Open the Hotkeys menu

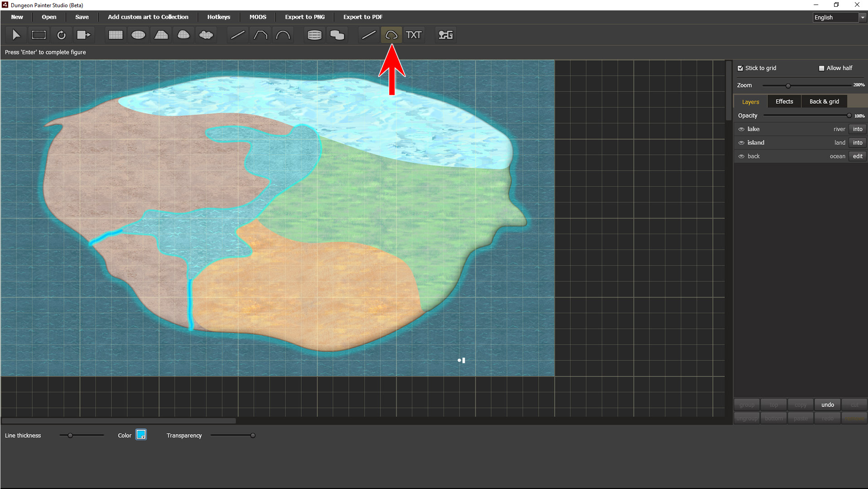coord(219,17)
